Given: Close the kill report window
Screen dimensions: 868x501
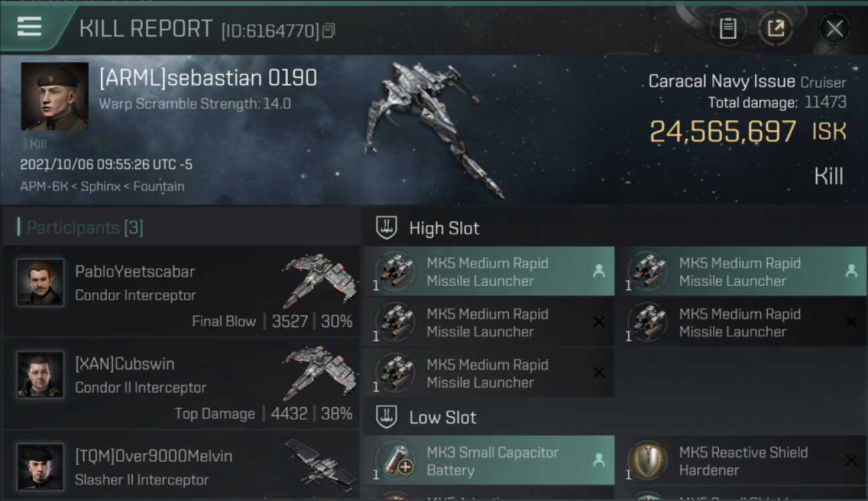Looking at the screenshot, I should pyautogui.click(x=834, y=29).
